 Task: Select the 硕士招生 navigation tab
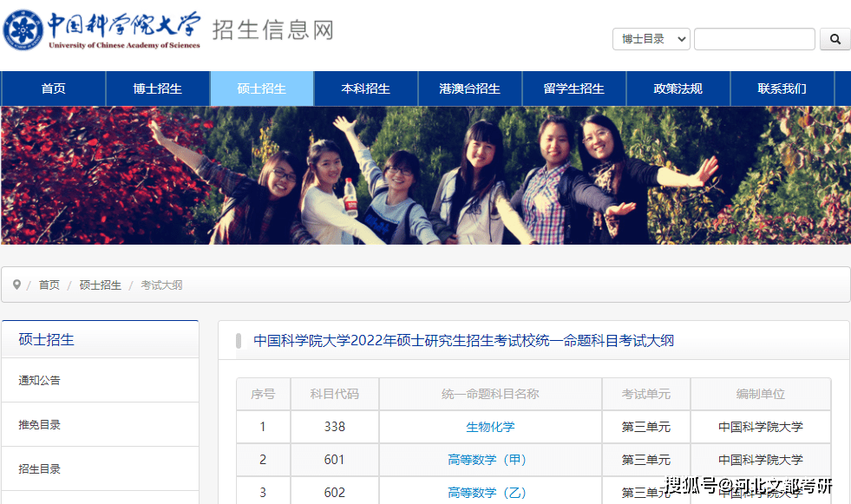(261, 88)
